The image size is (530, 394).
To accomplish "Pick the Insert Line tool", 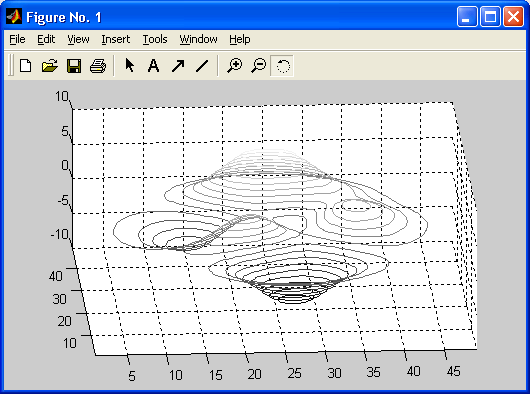I will 202,66.
